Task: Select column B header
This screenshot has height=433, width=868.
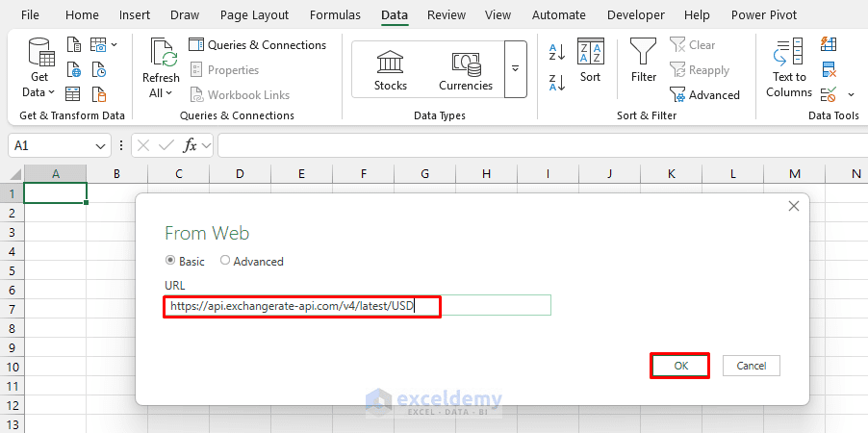Action: [116, 174]
